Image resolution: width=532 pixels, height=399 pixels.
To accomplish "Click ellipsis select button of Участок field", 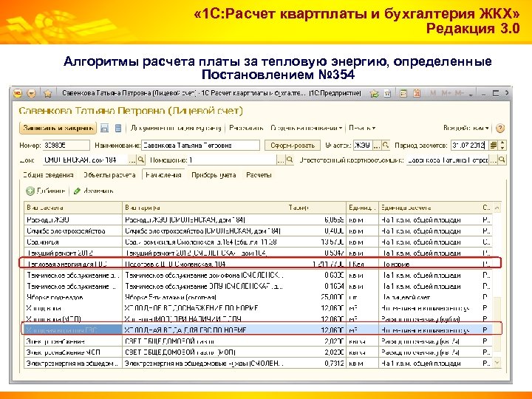I will (x=377, y=146).
